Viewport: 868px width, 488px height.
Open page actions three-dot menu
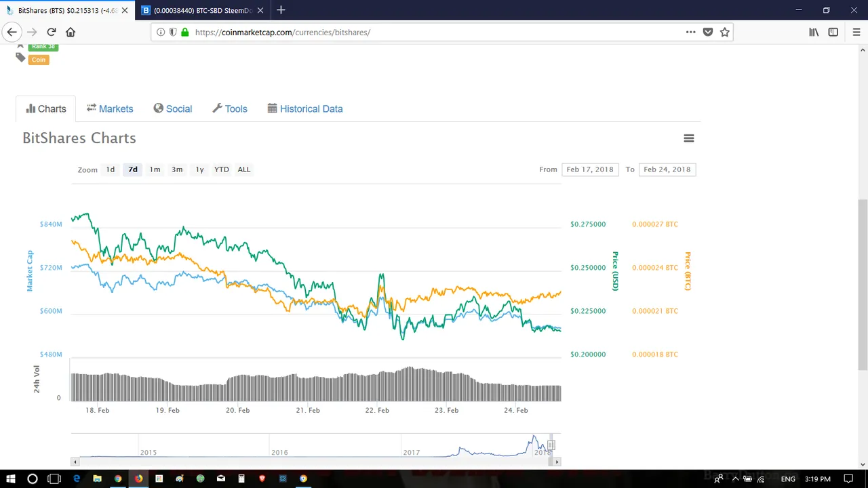(x=690, y=32)
